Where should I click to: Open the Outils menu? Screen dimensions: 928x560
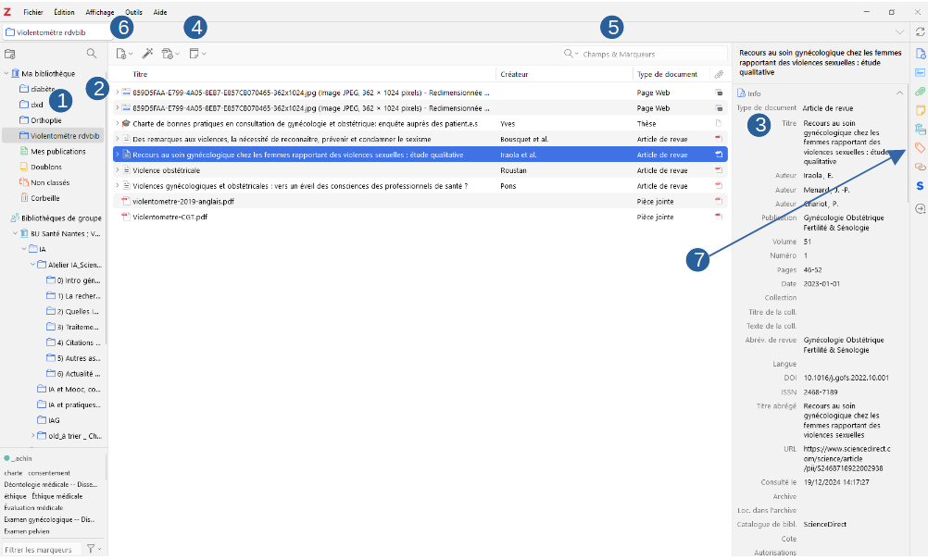(134, 12)
